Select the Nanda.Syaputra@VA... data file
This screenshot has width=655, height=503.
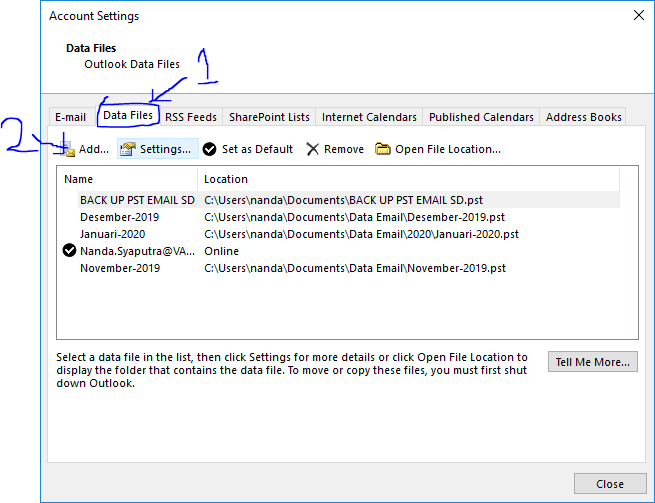coord(137,251)
